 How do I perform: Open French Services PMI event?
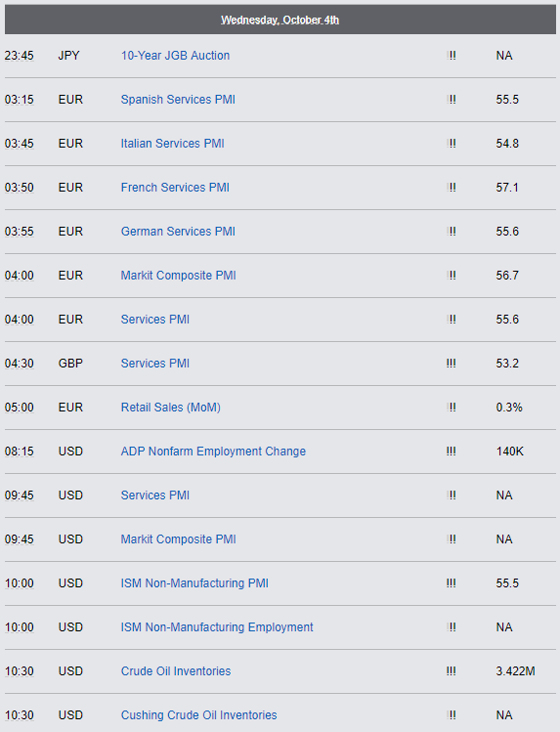[175, 188]
